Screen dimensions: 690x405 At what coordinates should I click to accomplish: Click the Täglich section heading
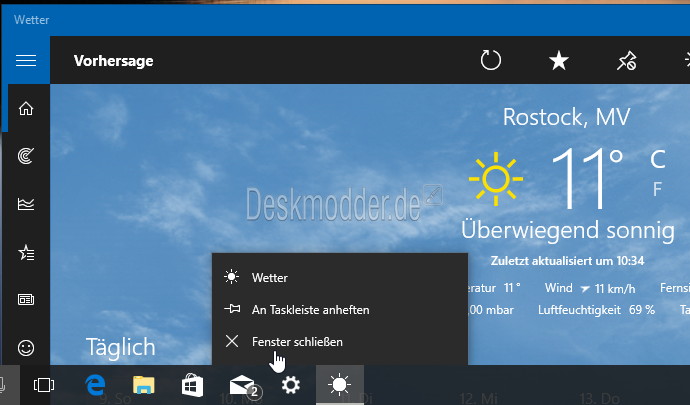point(121,348)
